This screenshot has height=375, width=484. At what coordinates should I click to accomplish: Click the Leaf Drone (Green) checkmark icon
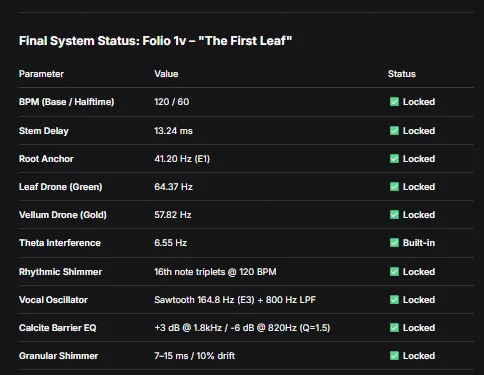pyautogui.click(x=394, y=187)
